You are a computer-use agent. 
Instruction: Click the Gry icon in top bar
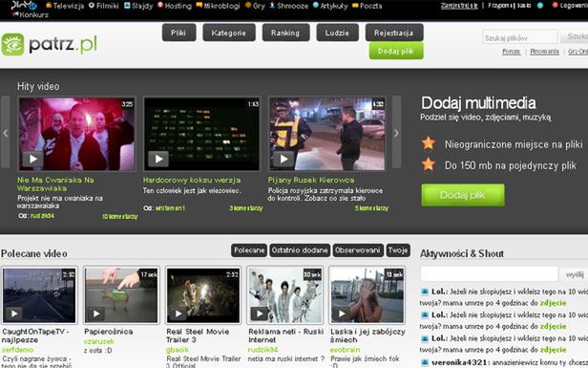pos(248,6)
